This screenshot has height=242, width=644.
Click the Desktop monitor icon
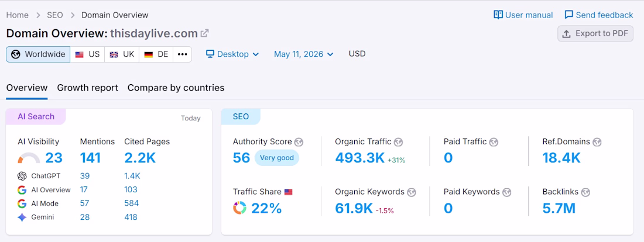click(x=210, y=54)
